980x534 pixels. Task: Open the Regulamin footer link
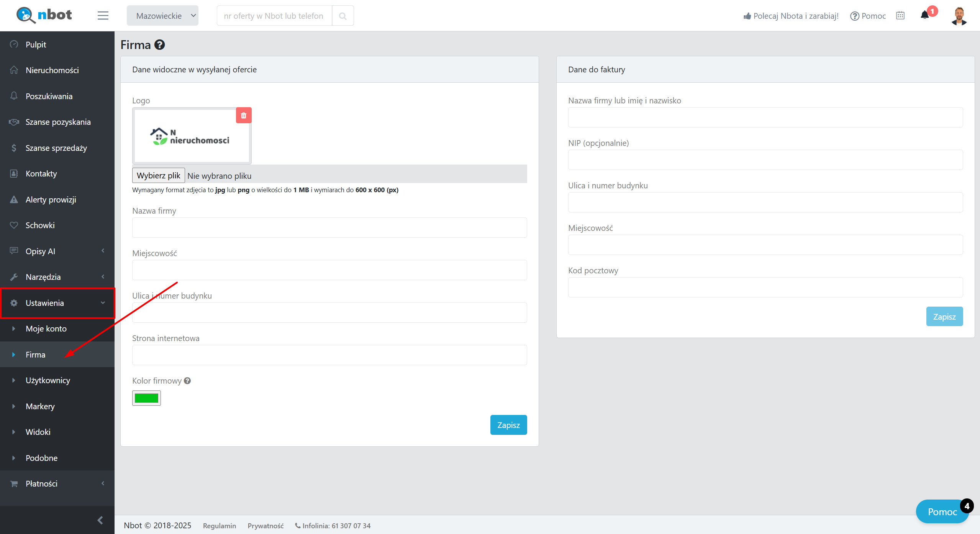(x=219, y=526)
